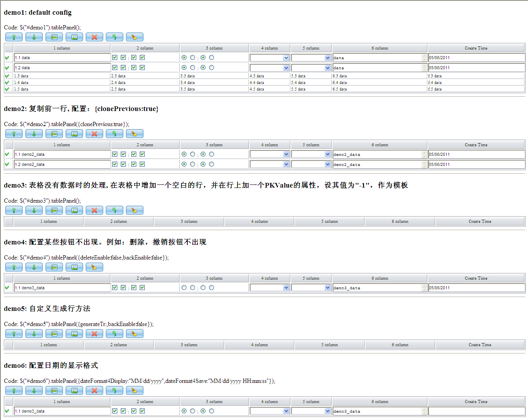Move row up using demo2's up arrow button
The width and height of the screenshot is (528, 420).
(14, 134)
